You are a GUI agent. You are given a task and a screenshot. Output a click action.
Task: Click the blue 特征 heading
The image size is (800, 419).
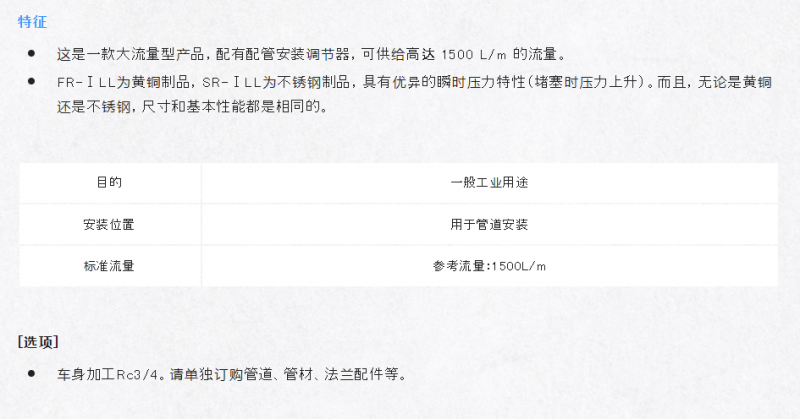pyautogui.click(x=32, y=21)
